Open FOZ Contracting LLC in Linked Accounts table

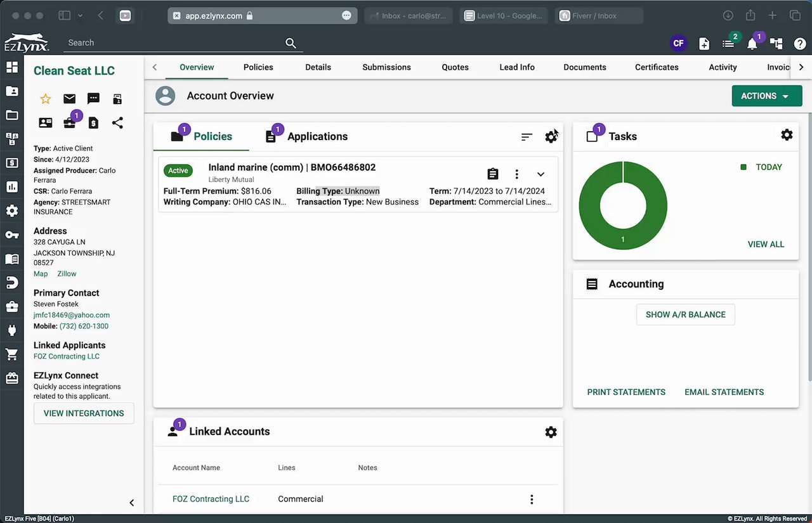[x=211, y=499]
